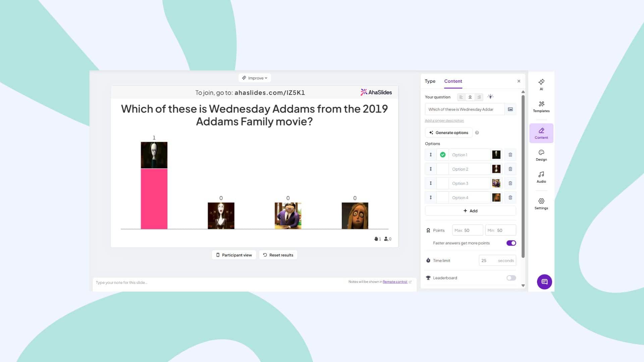The height and width of the screenshot is (362, 644).
Task: Mark Option 4 as correct answer
Action: click(443, 198)
